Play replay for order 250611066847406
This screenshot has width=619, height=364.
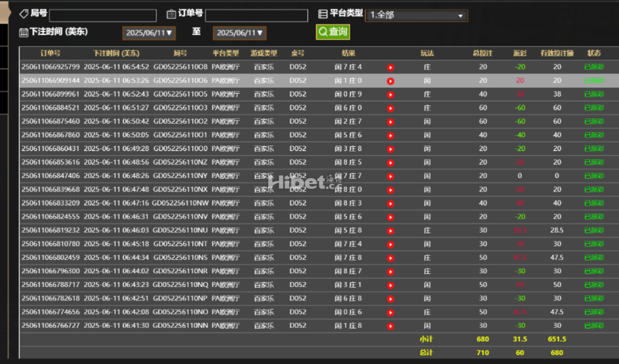[x=391, y=176]
